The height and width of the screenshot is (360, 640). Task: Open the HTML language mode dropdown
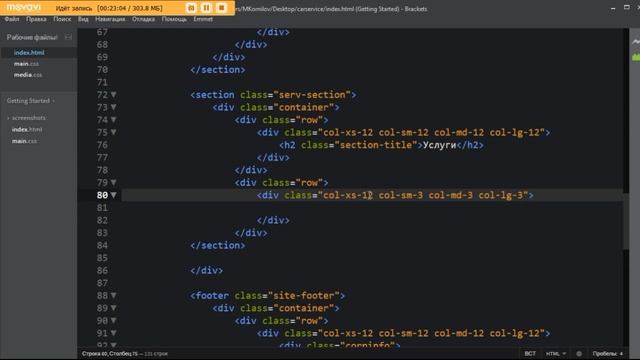coord(556,353)
